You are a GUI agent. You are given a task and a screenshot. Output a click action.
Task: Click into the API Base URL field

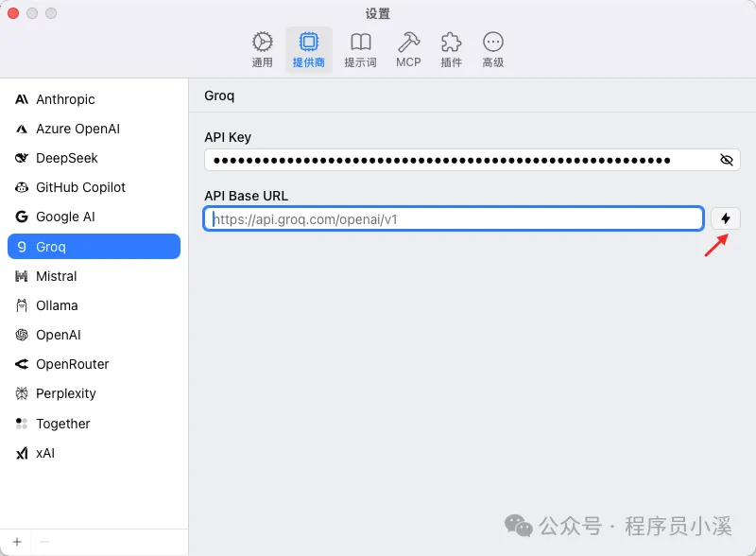coord(454,219)
